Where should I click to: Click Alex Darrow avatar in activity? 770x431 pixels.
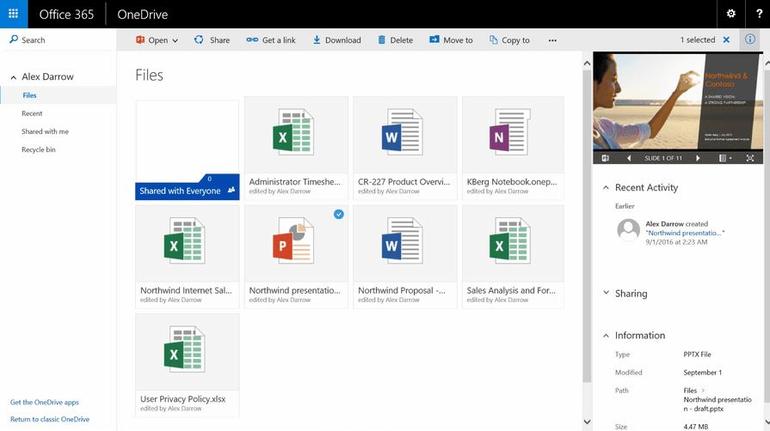628,230
